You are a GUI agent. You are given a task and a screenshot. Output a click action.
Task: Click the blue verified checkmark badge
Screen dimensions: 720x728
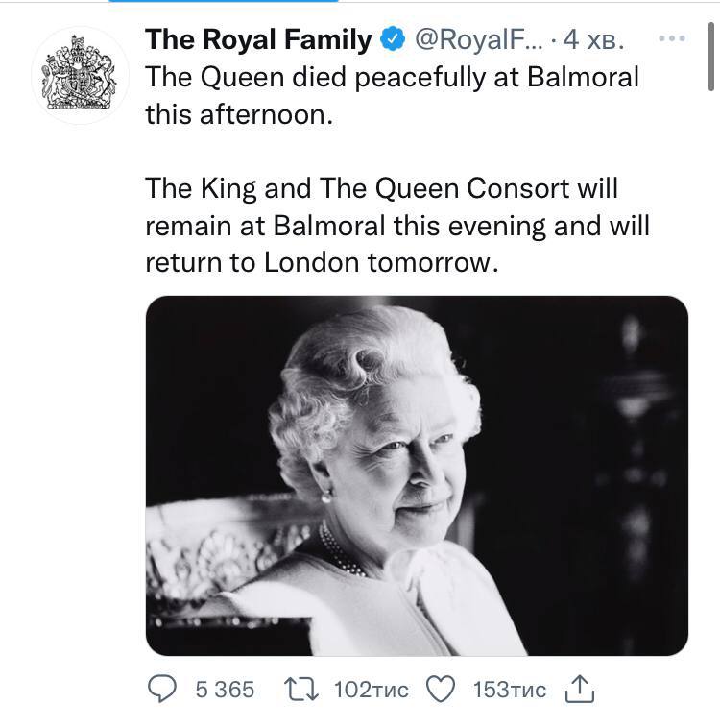tap(393, 39)
